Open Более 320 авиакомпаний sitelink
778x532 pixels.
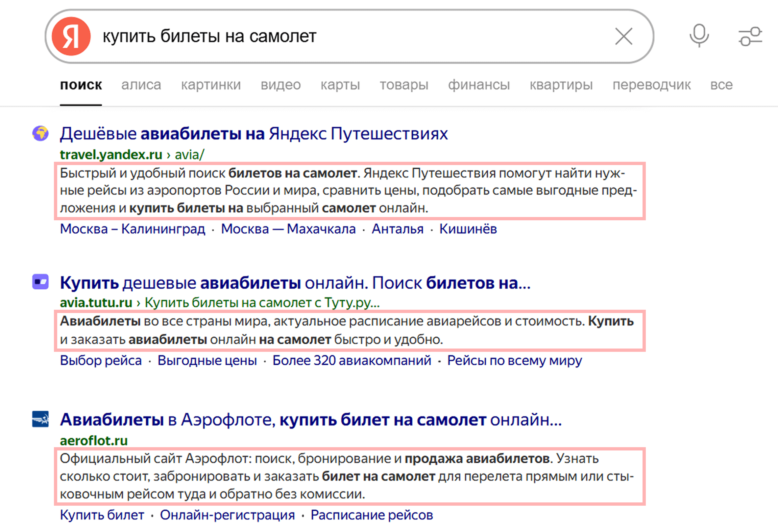[x=352, y=360]
